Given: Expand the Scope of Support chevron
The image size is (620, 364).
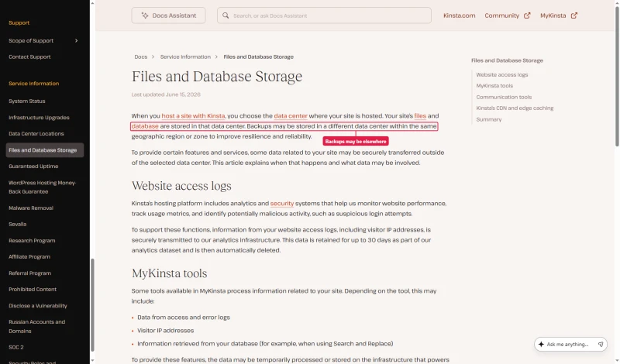Looking at the screenshot, I should pyautogui.click(x=76, y=41).
